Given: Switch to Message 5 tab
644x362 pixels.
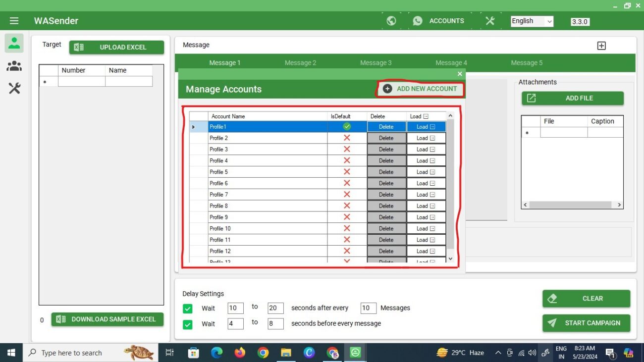Looking at the screenshot, I should point(527,63).
